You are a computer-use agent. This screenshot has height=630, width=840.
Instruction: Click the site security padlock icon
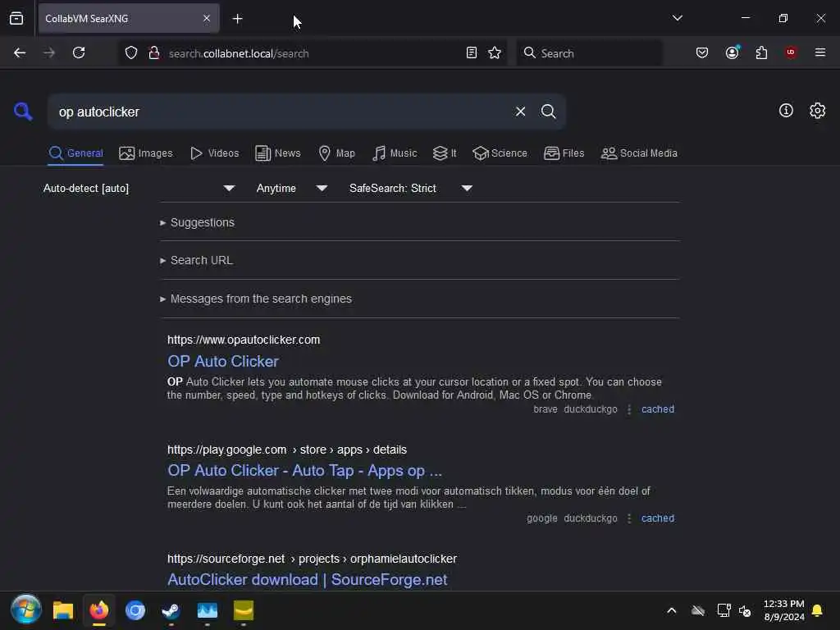click(153, 53)
